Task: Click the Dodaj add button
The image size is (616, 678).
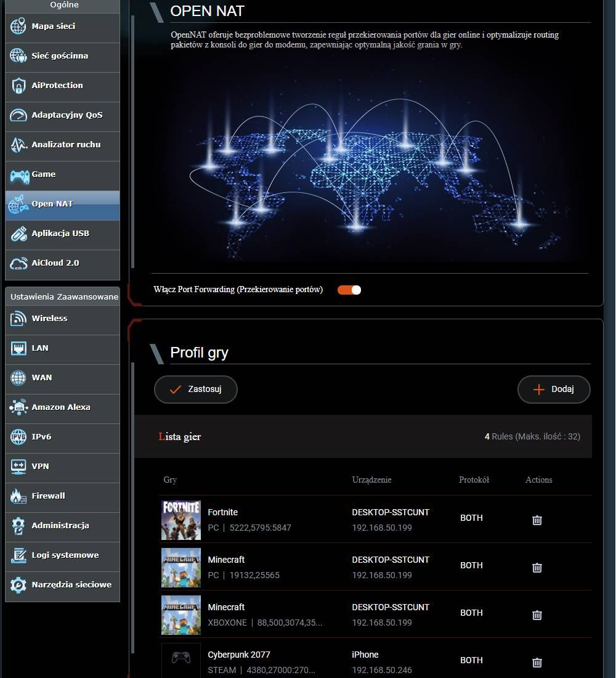Action: coord(554,389)
